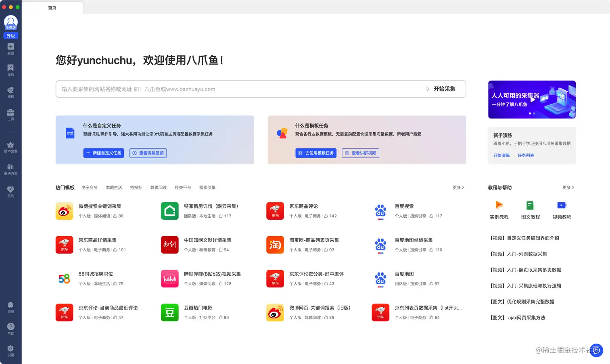Image resolution: width=610 pixels, height=364 pixels.
Task: Switch to the 首页 tab
Action: (x=52, y=7)
